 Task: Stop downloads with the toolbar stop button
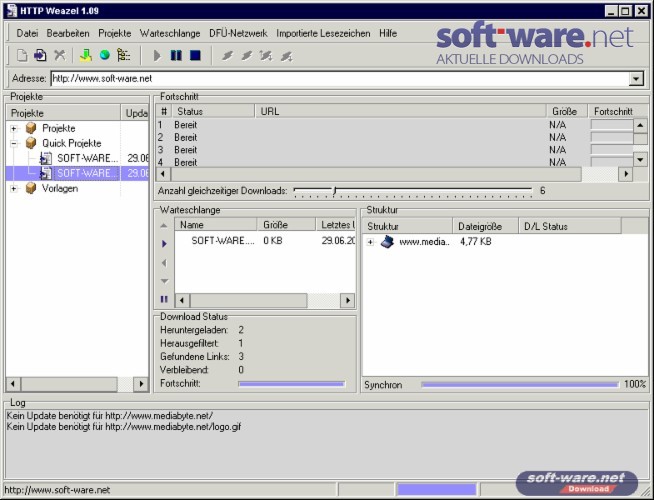tap(195, 55)
